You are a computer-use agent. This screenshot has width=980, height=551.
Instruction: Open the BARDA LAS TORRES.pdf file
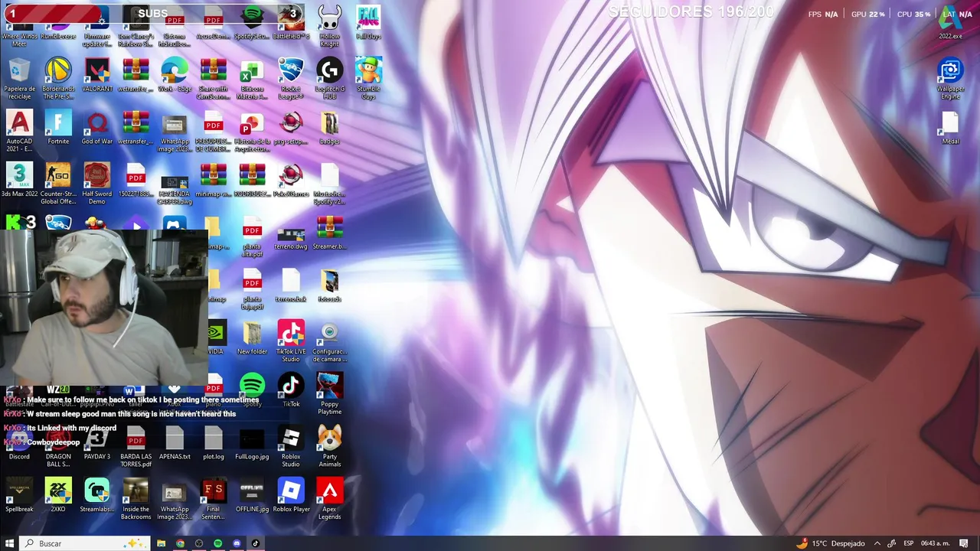coord(136,447)
